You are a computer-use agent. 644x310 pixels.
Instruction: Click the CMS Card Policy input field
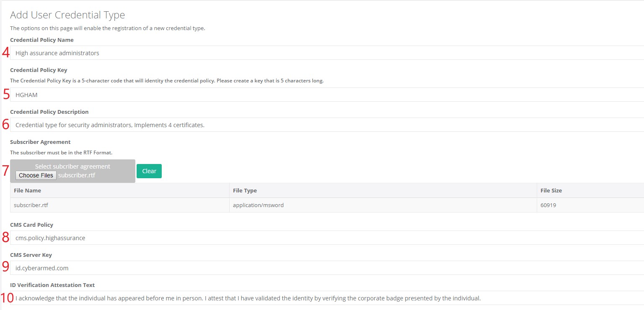click(x=327, y=238)
